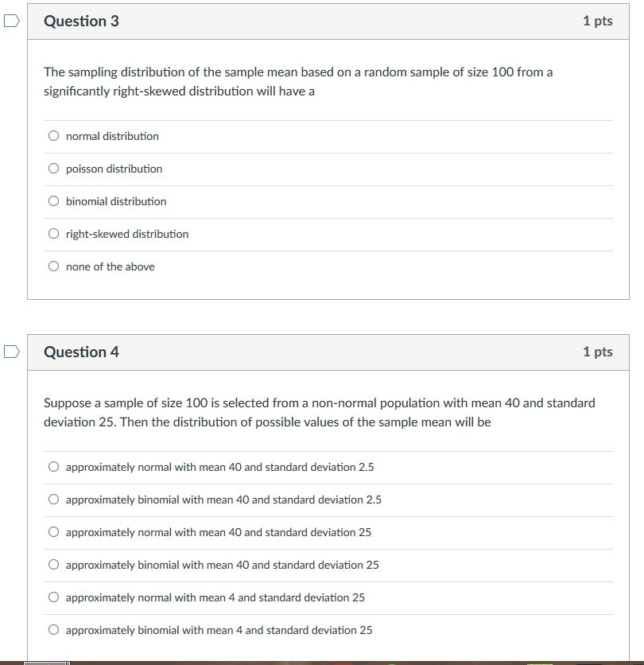
Task: Select normal distribution for Question 3
Action: coord(53,135)
